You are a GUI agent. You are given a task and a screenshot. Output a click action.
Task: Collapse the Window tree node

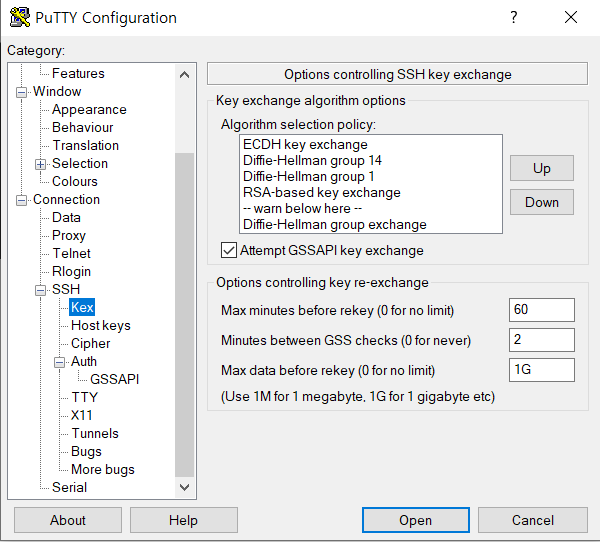tap(21, 92)
